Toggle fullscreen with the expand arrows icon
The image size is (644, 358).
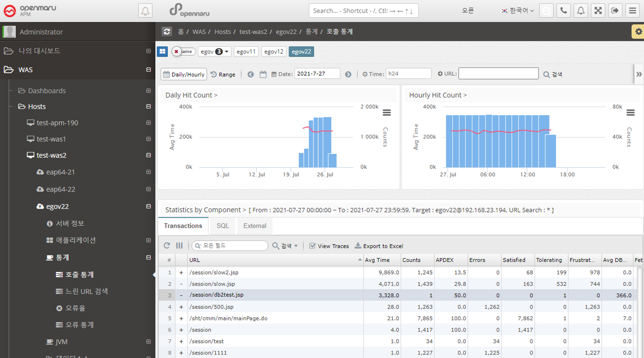click(598, 11)
